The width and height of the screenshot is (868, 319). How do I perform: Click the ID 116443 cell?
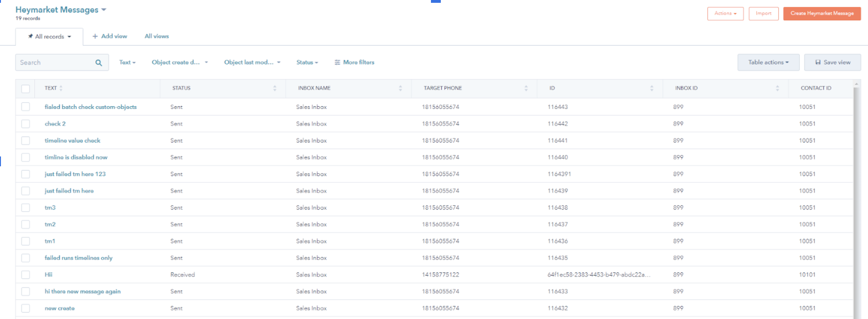coord(557,107)
